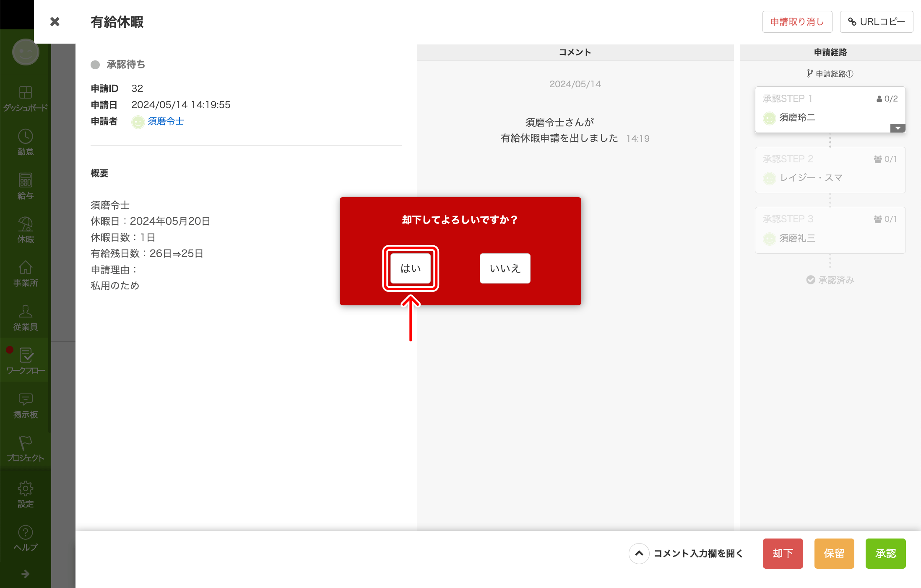This screenshot has width=921, height=588.
Task: Copy link with URLコピー button
Action: click(876, 22)
